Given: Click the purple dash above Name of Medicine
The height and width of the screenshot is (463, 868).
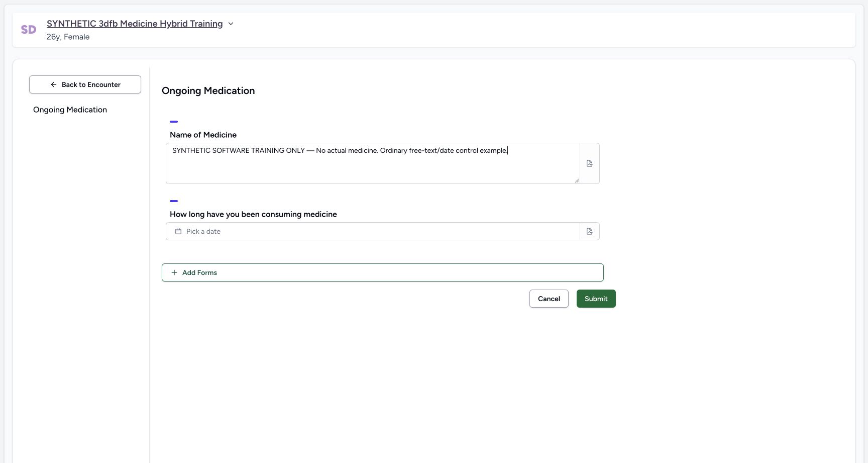Looking at the screenshot, I should [x=174, y=122].
